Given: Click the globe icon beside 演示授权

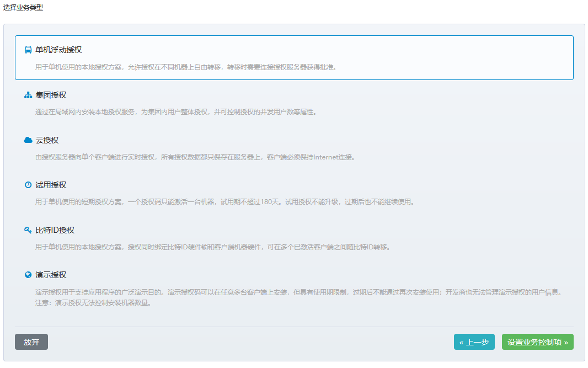Looking at the screenshot, I should (28, 275).
